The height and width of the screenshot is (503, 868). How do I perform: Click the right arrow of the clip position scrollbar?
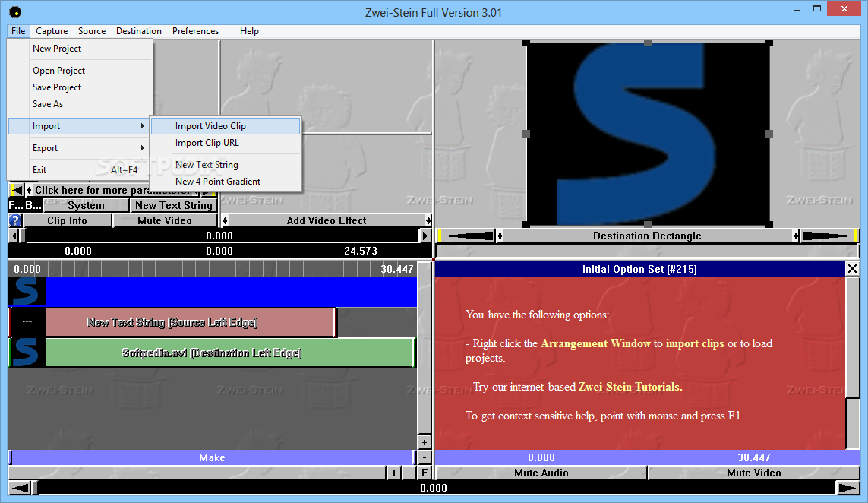point(425,236)
